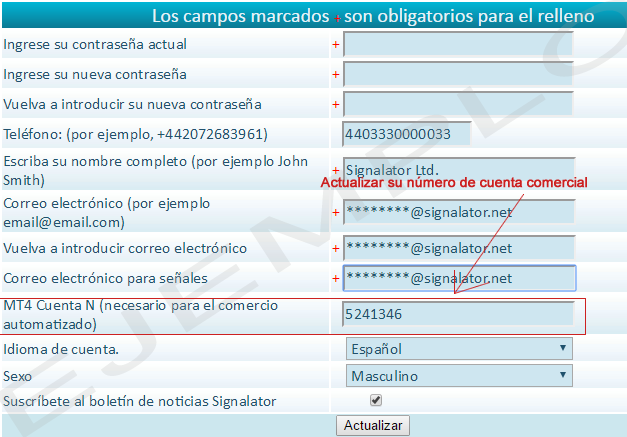Click the Correo electrónico email input field

pos(459,212)
